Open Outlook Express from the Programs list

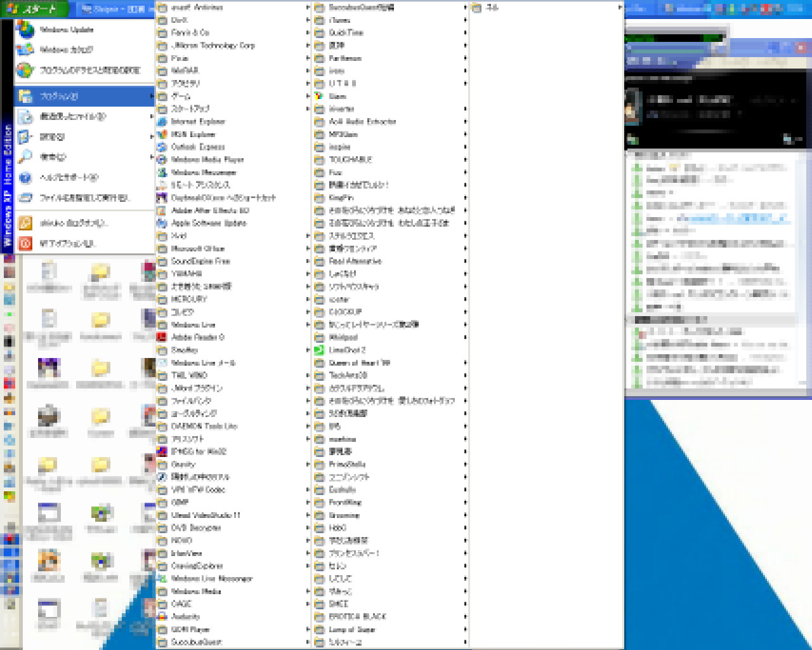click(198, 147)
